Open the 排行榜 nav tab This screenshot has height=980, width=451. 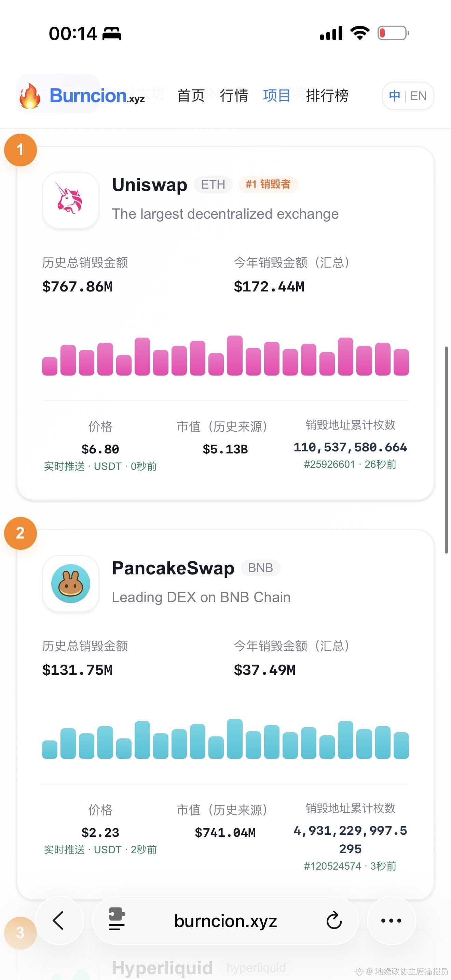(x=327, y=95)
